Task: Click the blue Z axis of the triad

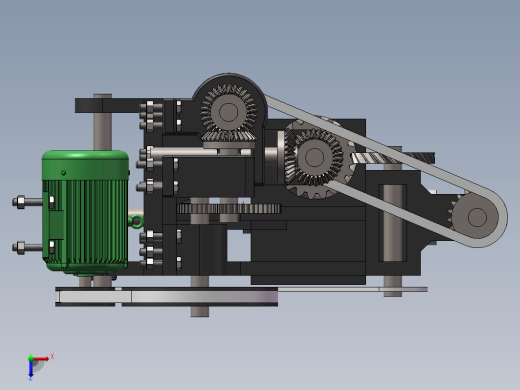Action: 30,369
